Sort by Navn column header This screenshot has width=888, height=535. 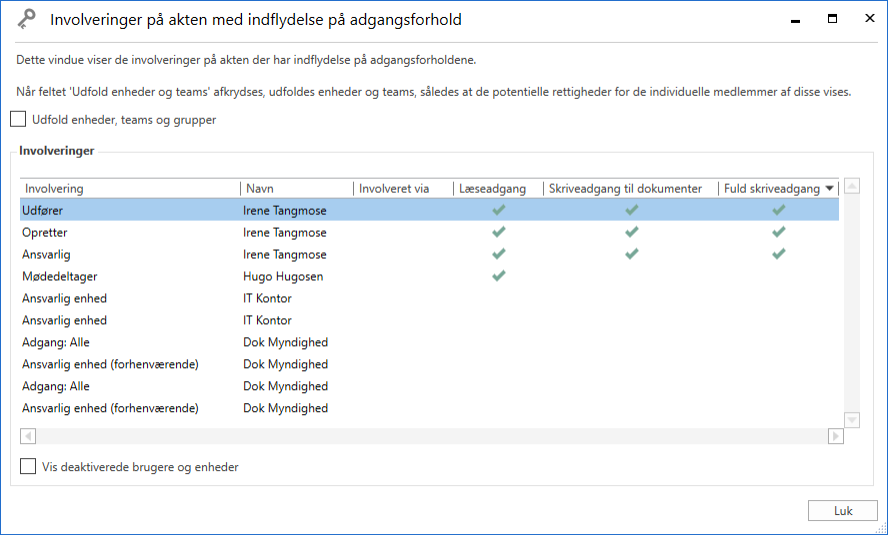pyautogui.click(x=297, y=188)
